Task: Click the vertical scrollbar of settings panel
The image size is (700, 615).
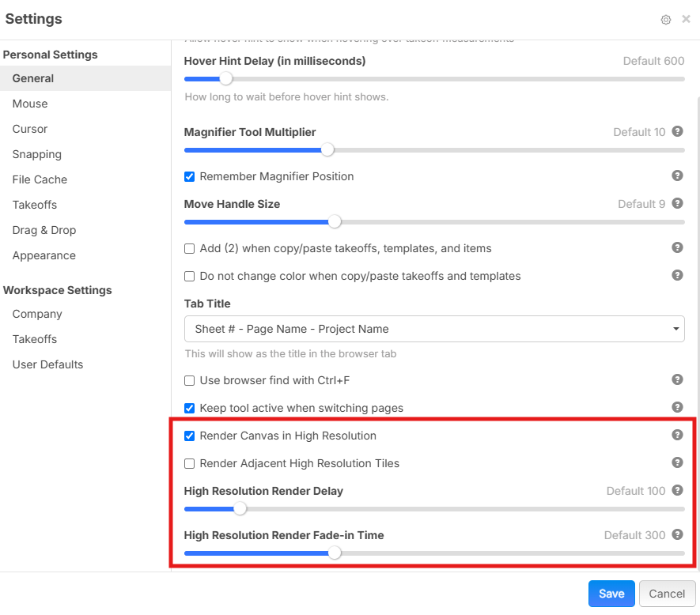Action: (698, 333)
